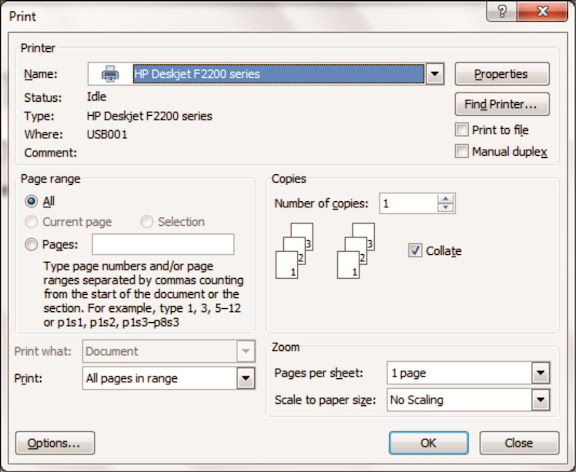
Task: Click the Pages range input field
Action: 163,244
